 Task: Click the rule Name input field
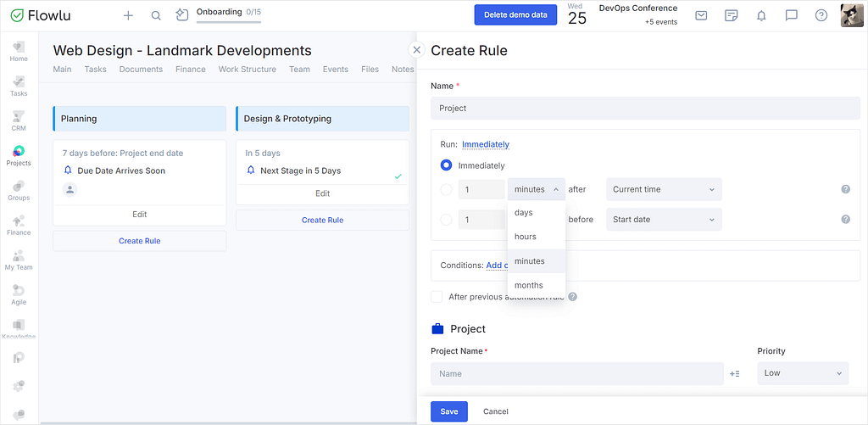pyautogui.click(x=645, y=108)
